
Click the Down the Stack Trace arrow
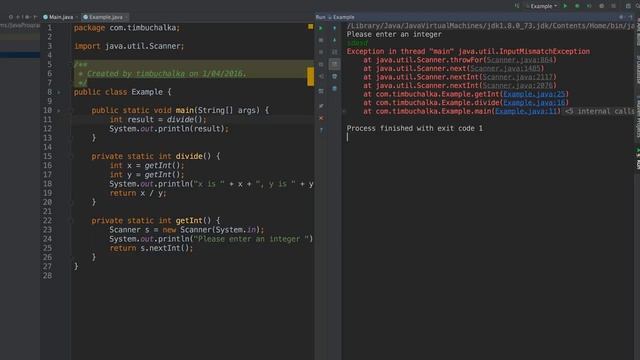[x=334, y=40]
